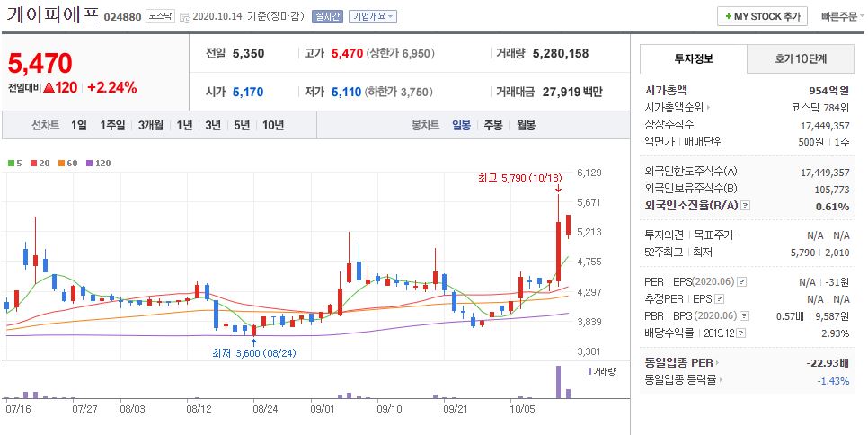Click the 최고 5,790 (10/13) chart marker

[x=519, y=178]
